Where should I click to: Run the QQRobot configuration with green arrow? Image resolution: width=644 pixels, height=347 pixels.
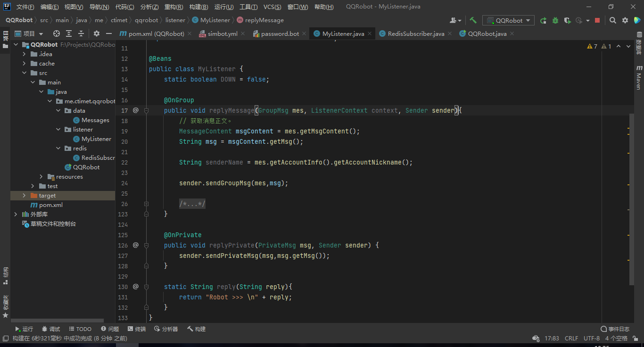tap(543, 20)
